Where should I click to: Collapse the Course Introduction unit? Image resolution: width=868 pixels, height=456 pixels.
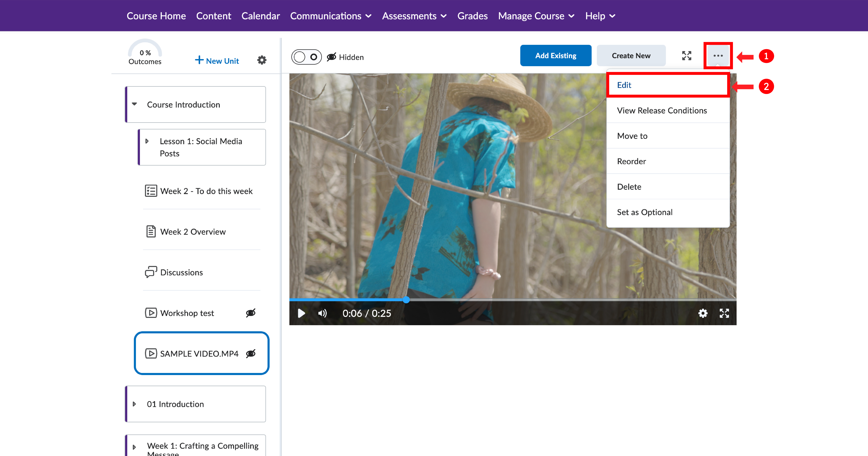pos(134,104)
